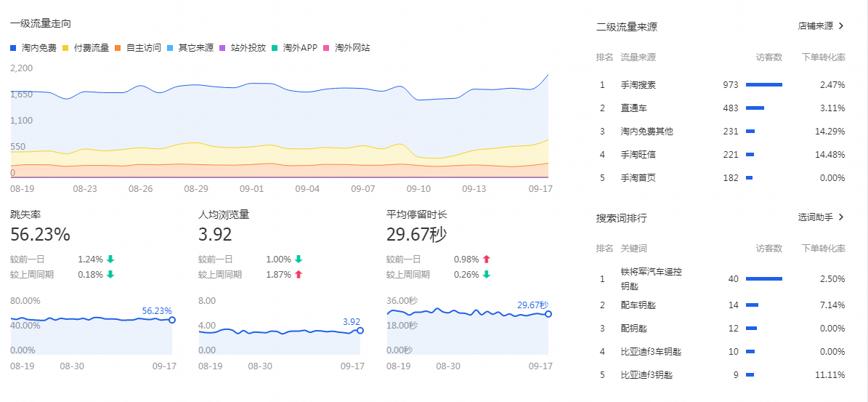Select the 淘内免费其他 traffic source row
868x402 pixels.
point(721,132)
